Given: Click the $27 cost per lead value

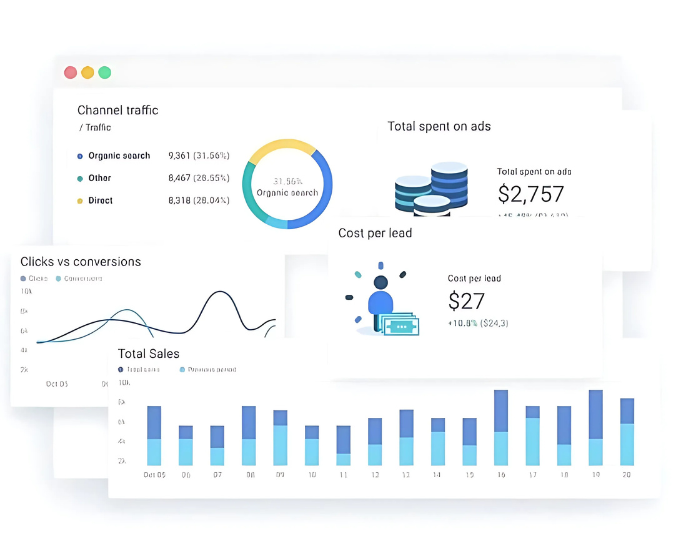Looking at the screenshot, I should point(466,301).
